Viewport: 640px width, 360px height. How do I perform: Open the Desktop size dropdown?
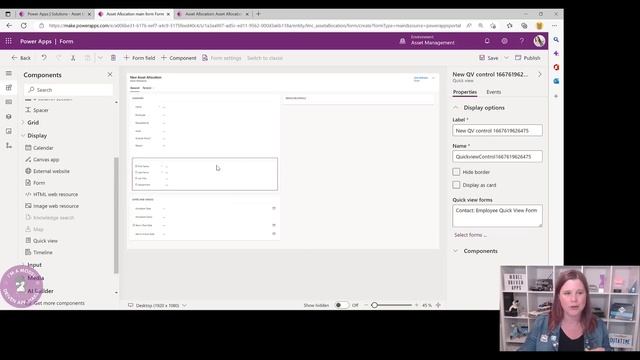click(x=157, y=305)
